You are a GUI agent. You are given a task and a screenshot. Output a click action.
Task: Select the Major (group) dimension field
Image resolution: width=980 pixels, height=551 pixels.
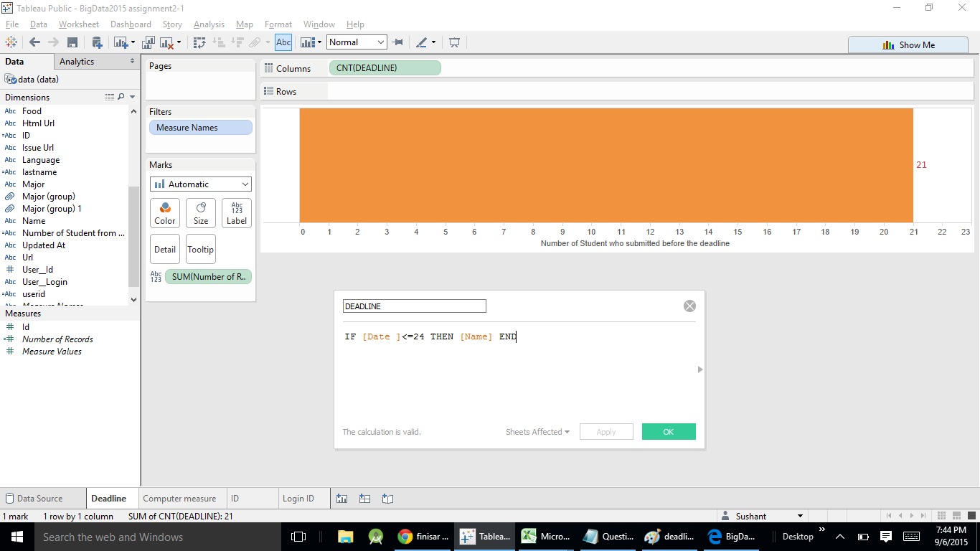49,197
